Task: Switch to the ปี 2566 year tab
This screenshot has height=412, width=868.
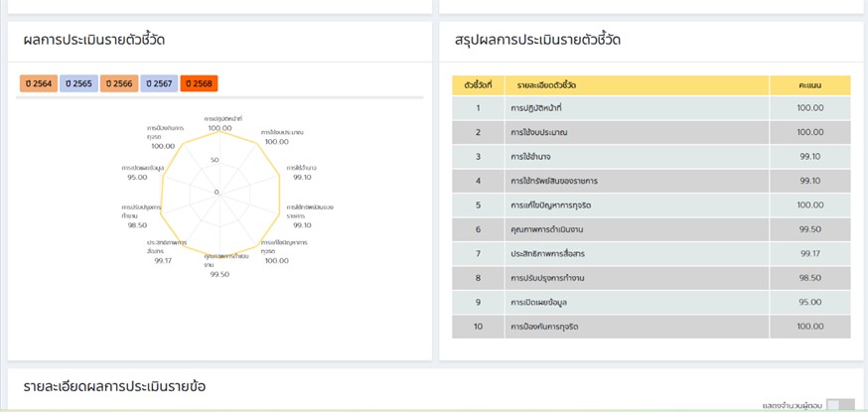Action: click(x=119, y=83)
